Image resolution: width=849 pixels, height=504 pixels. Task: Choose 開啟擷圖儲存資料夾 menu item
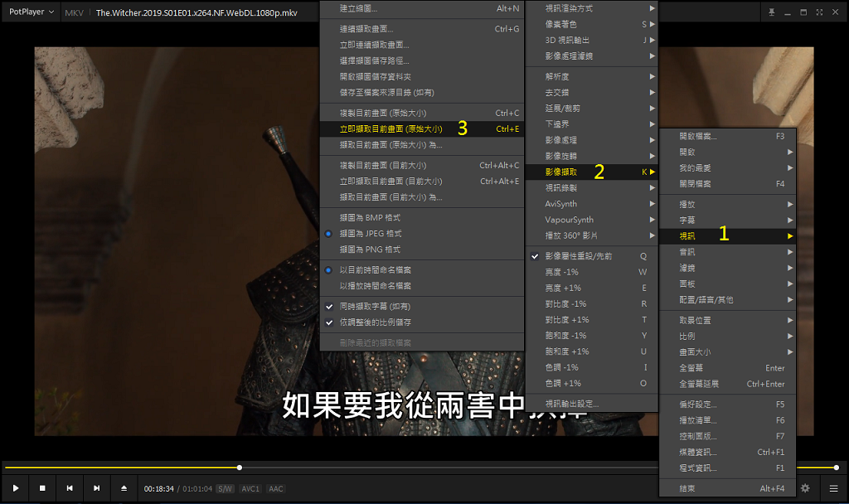point(422,76)
